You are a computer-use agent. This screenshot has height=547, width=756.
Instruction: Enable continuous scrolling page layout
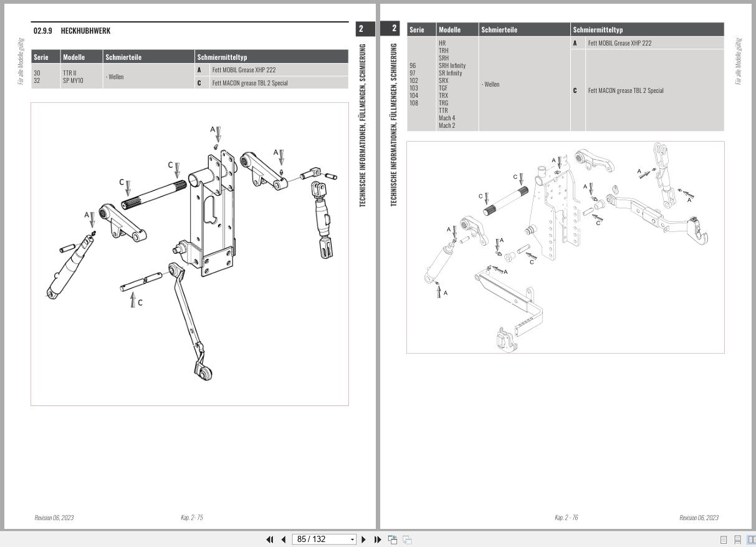pos(738,539)
